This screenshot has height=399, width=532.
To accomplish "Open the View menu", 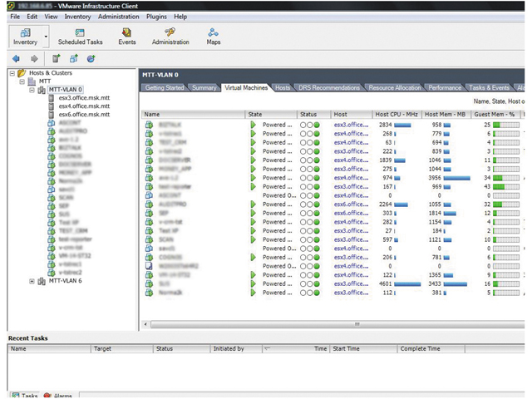I will 51,17.
